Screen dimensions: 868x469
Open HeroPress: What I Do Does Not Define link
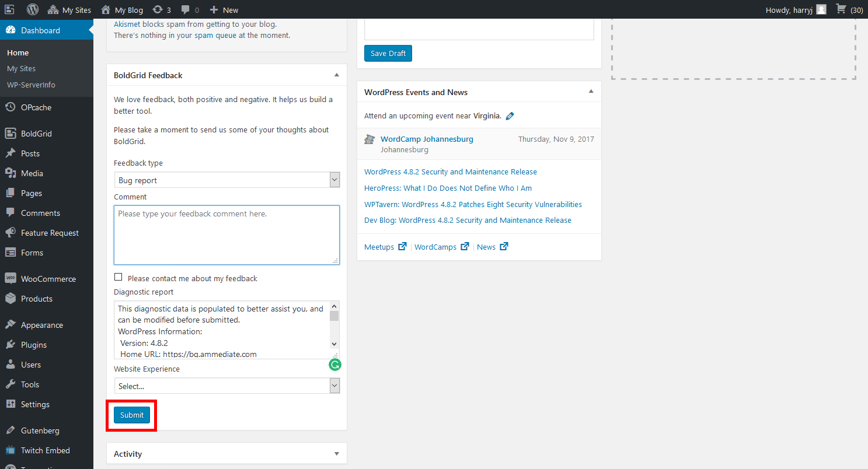click(448, 188)
